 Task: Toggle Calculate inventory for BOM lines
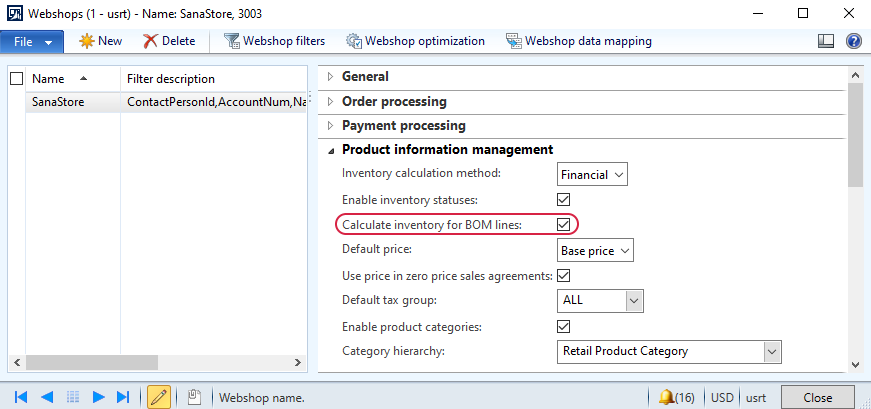[x=563, y=225]
